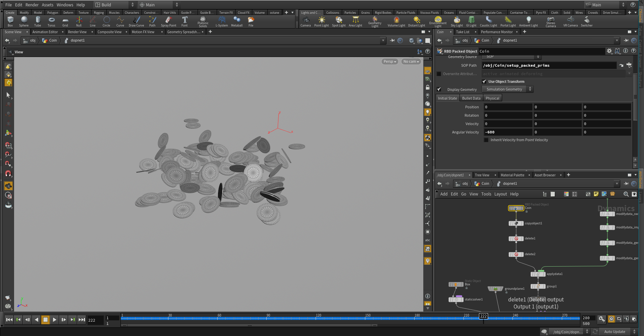This screenshot has height=336, width=644.
Task: Open the Windows menu
Action: pos(65,5)
